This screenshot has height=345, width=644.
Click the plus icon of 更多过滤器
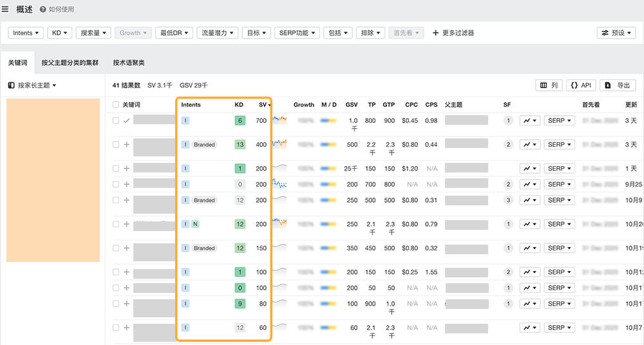[435, 33]
